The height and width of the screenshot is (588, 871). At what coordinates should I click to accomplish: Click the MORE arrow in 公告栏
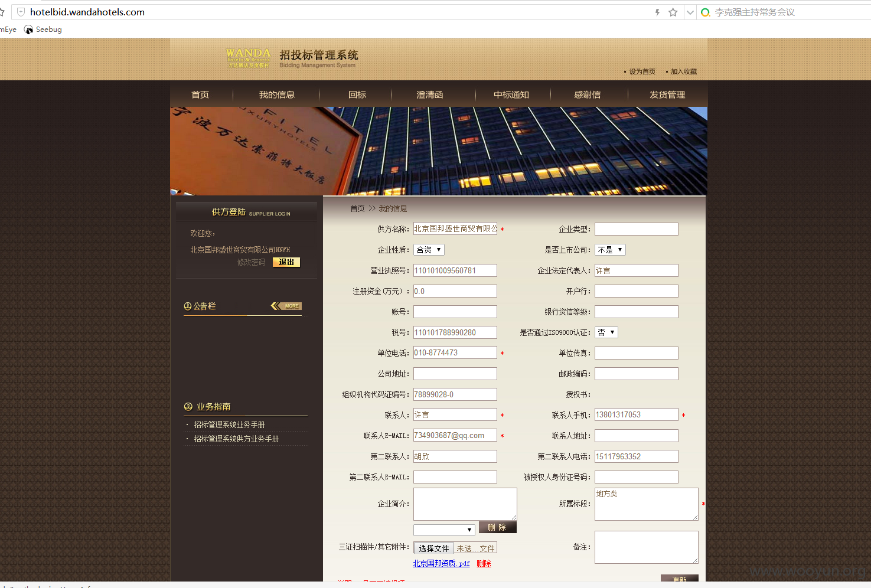[x=286, y=306]
